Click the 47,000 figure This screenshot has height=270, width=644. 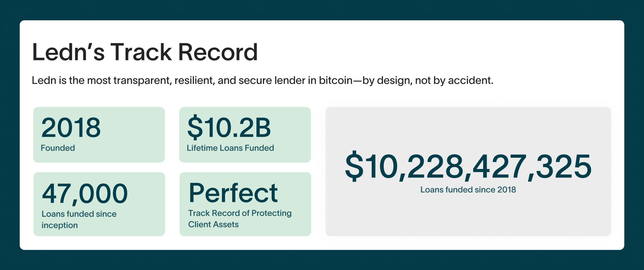point(85,194)
